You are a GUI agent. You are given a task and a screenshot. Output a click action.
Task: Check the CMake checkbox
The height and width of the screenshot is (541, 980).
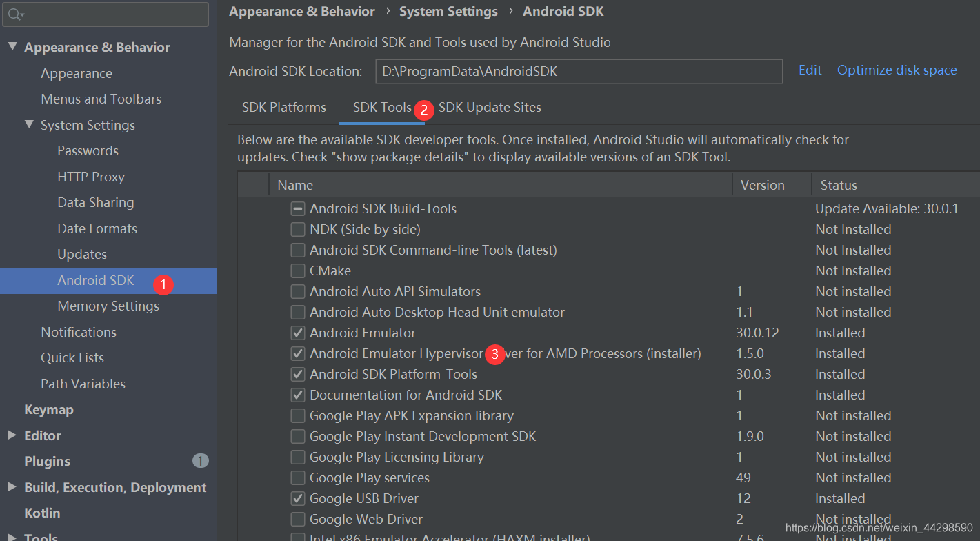click(298, 270)
